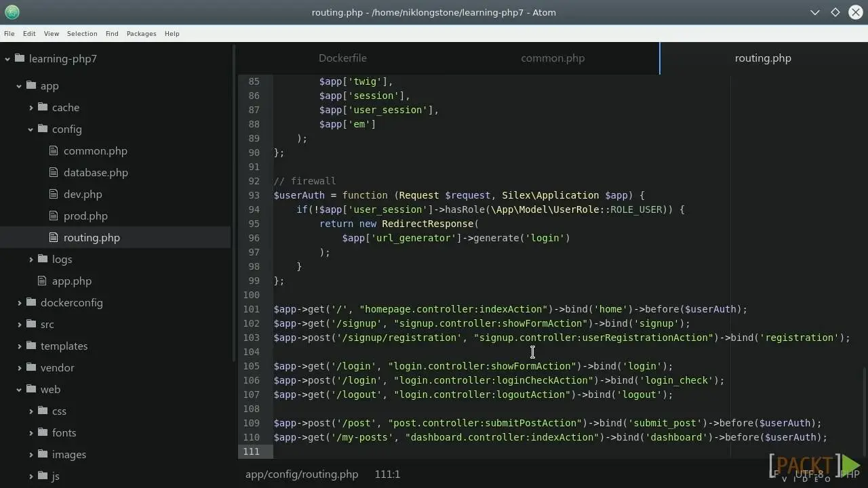The width and height of the screenshot is (868, 488).
Task: Expand the vendor folder arrow
Action: click(x=19, y=367)
